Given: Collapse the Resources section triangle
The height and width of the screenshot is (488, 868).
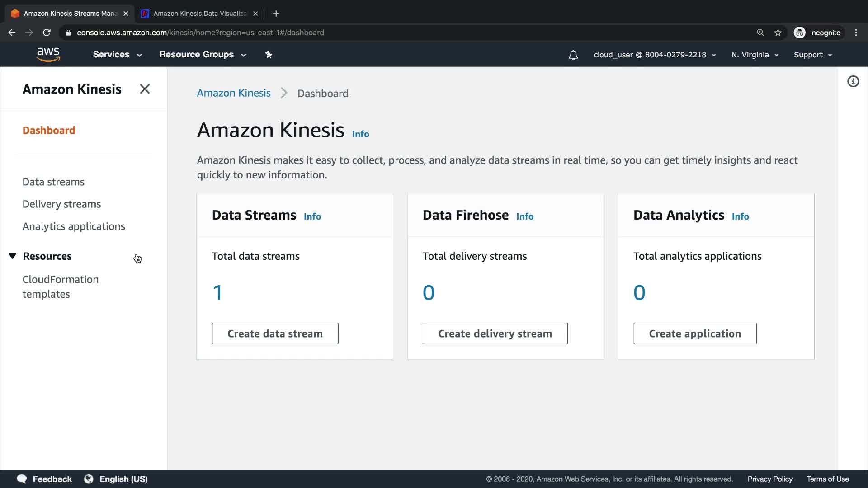Looking at the screenshot, I should [x=13, y=256].
